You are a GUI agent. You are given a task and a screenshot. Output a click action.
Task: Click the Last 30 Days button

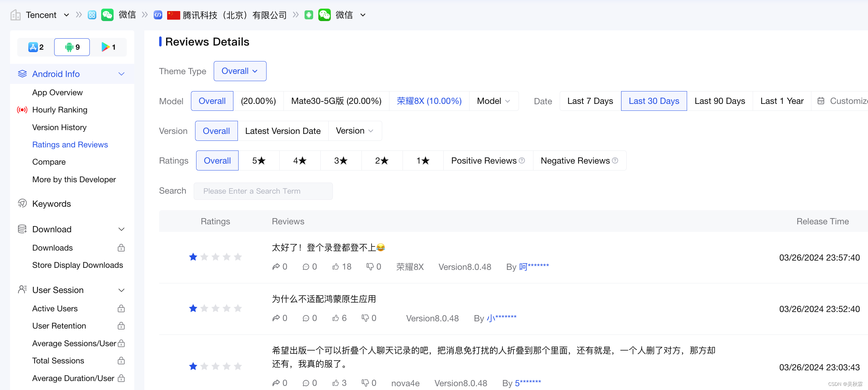[x=654, y=101]
